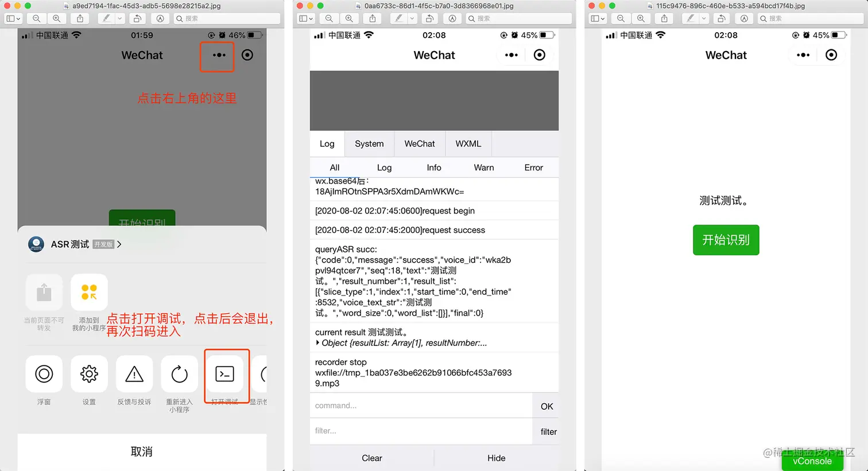Click the chevron next to ASR 测试 开发版
Viewport: 868px width, 471px height.
(119, 244)
